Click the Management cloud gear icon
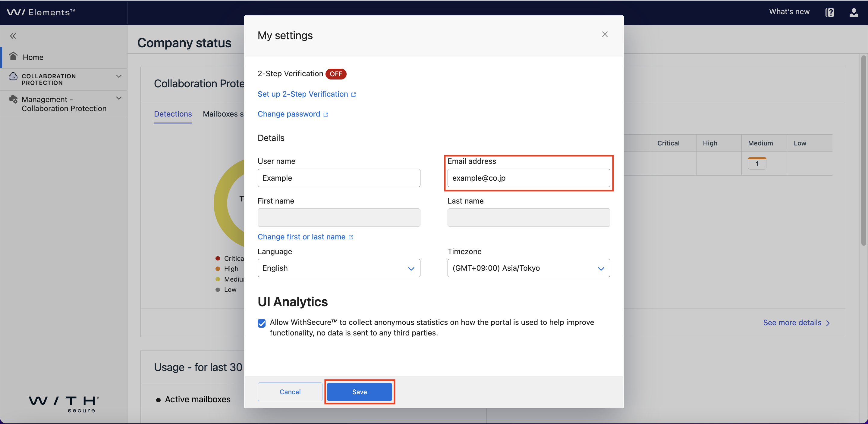Screen dimensions: 868x424 point(13,99)
